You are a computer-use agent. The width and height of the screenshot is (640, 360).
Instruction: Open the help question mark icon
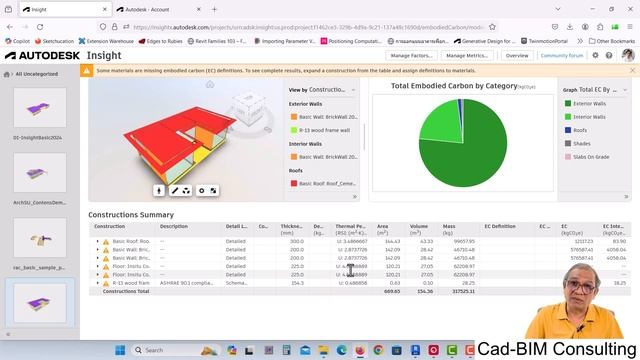coord(609,56)
